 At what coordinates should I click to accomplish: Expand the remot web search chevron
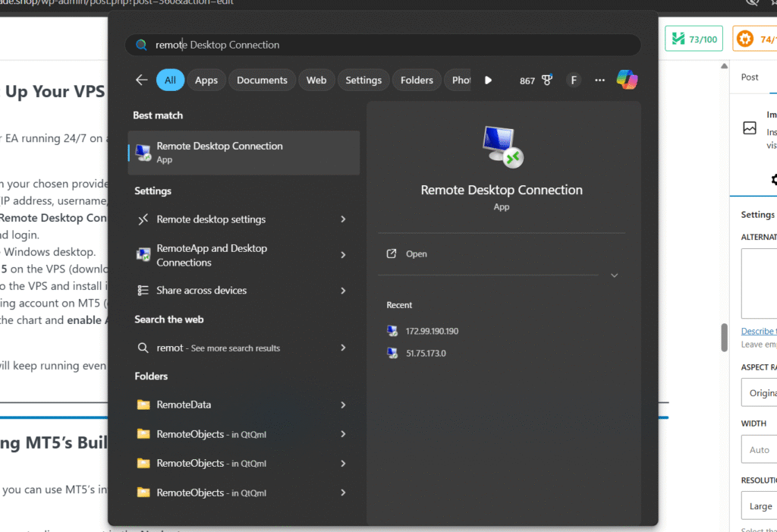coord(343,348)
